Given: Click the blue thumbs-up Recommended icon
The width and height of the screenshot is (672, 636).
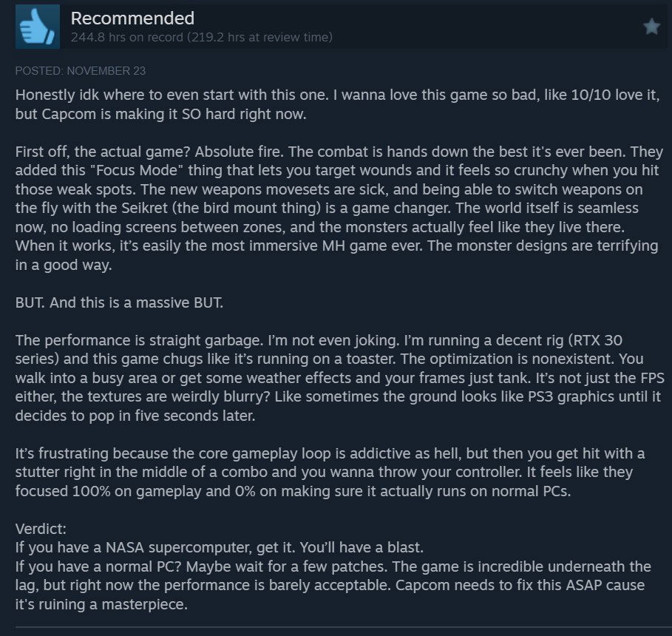Looking at the screenshot, I should [37, 26].
